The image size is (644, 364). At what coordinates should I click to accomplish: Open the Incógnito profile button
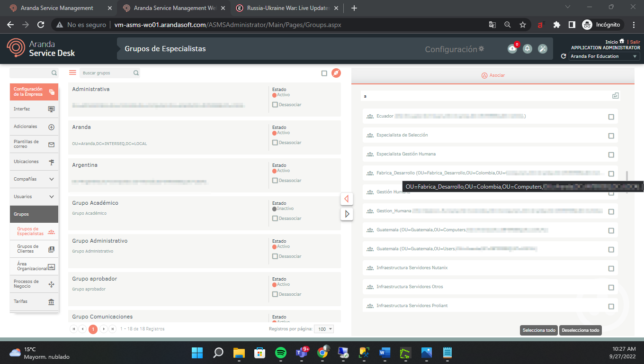click(x=601, y=25)
